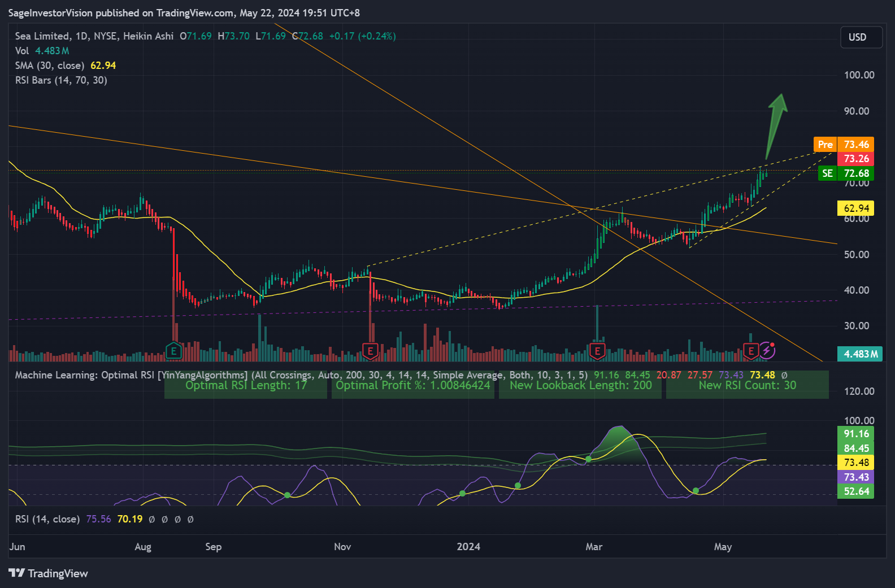This screenshot has height=588, width=895.
Task: Click the 90.00 price axis tick
Action: [x=857, y=111]
